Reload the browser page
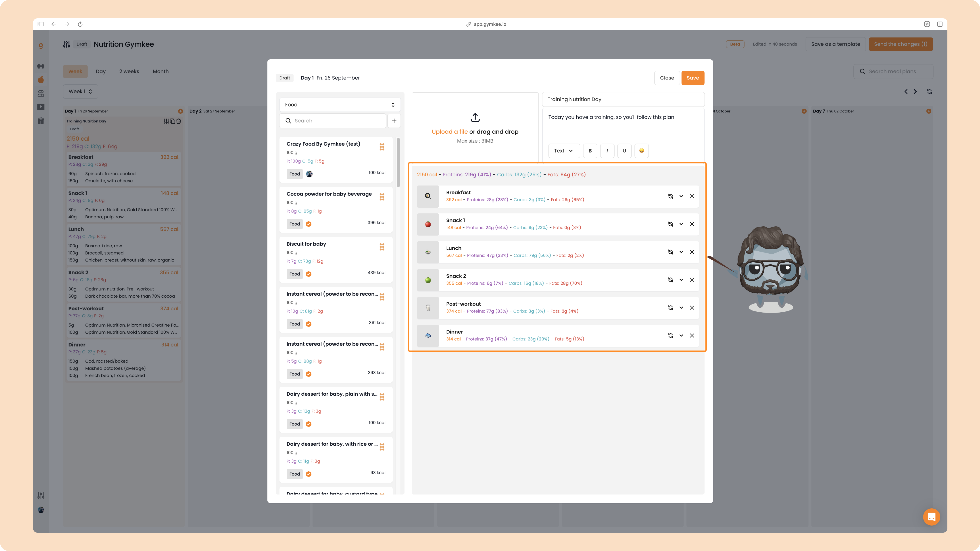 click(x=80, y=24)
